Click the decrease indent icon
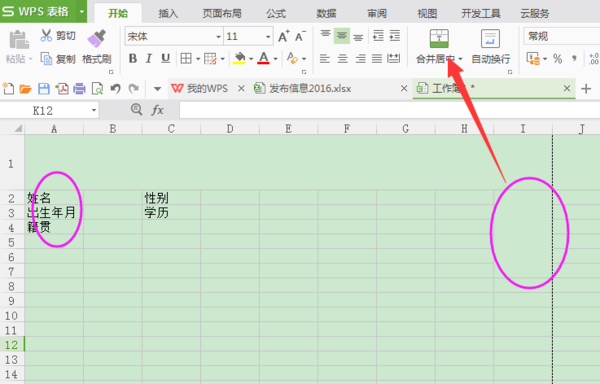The image size is (600, 384). pyautogui.click(x=378, y=36)
